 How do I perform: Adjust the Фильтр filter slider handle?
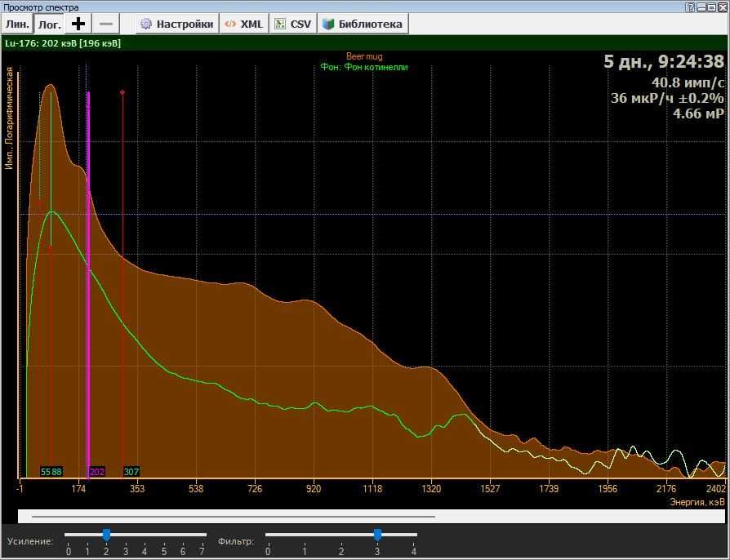point(377,535)
